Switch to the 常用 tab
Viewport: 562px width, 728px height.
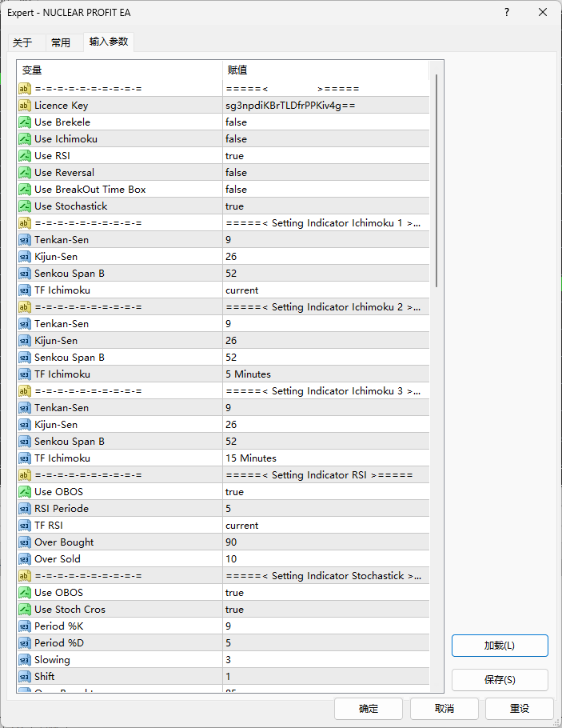click(61, 43)
